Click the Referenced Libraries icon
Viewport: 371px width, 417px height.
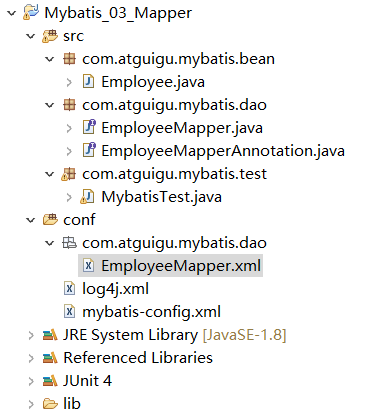pyautogui.click(x=50, y=358)
